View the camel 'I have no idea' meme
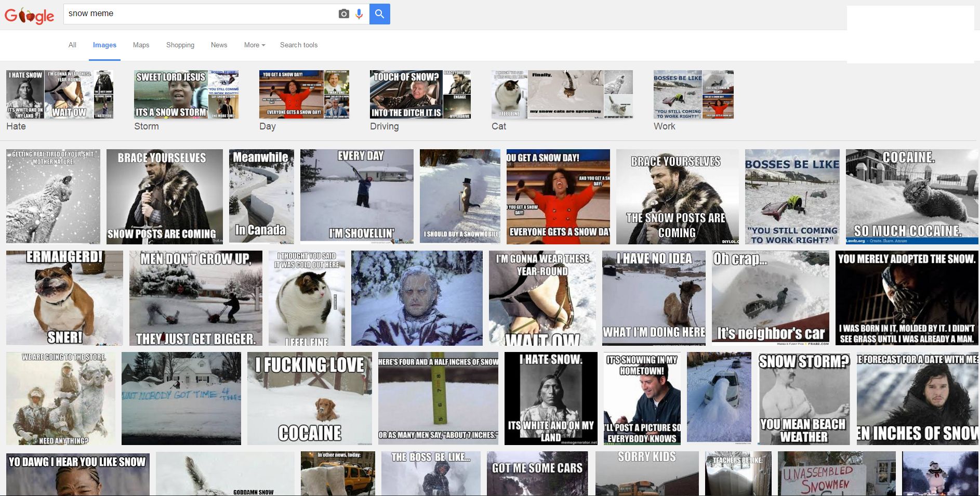Screen dimensions: 980x496 [x=654, y=298]
